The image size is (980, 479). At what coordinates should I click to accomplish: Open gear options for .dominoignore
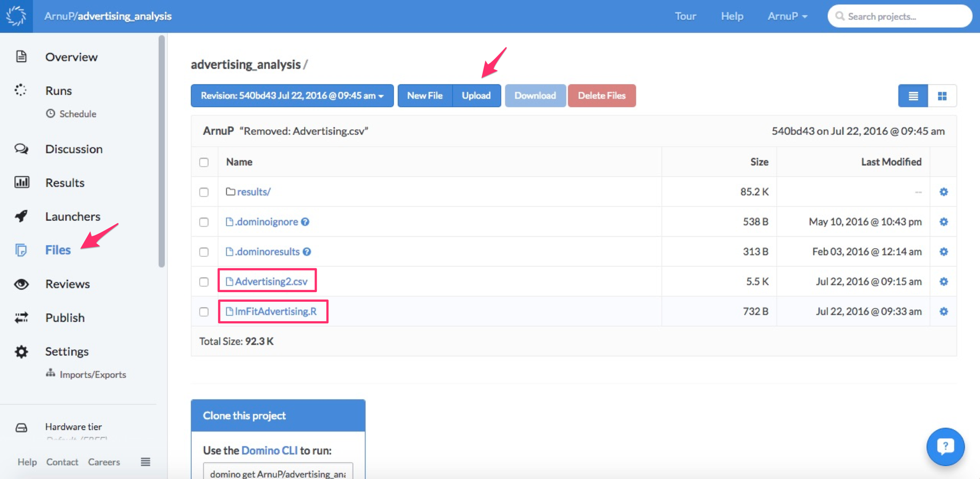tap(944, 222)
